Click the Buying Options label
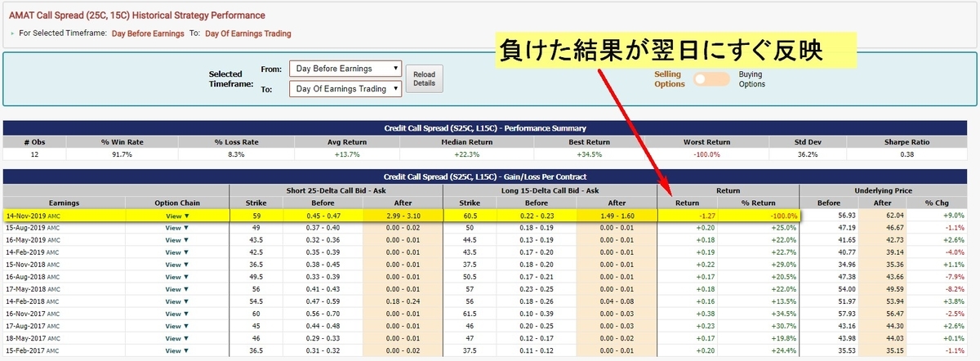Viewport: 980px width, 361px height. 751,78
